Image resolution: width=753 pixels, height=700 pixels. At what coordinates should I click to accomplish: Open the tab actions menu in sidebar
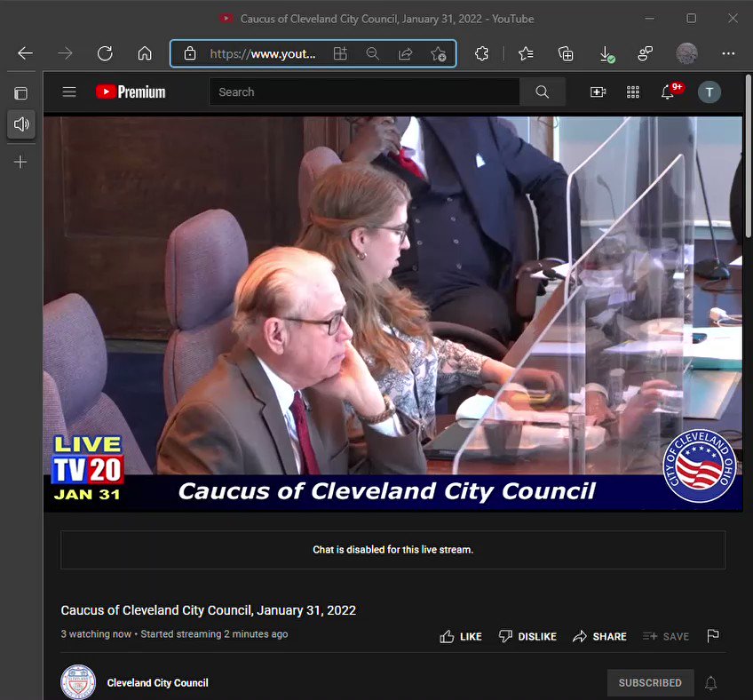20,93
